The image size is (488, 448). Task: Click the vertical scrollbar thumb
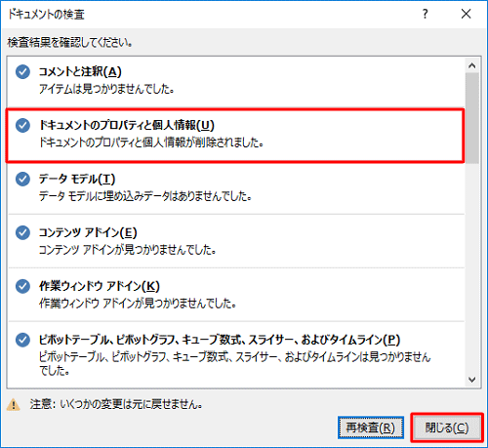pyautogui.click(x=472, y=118)
